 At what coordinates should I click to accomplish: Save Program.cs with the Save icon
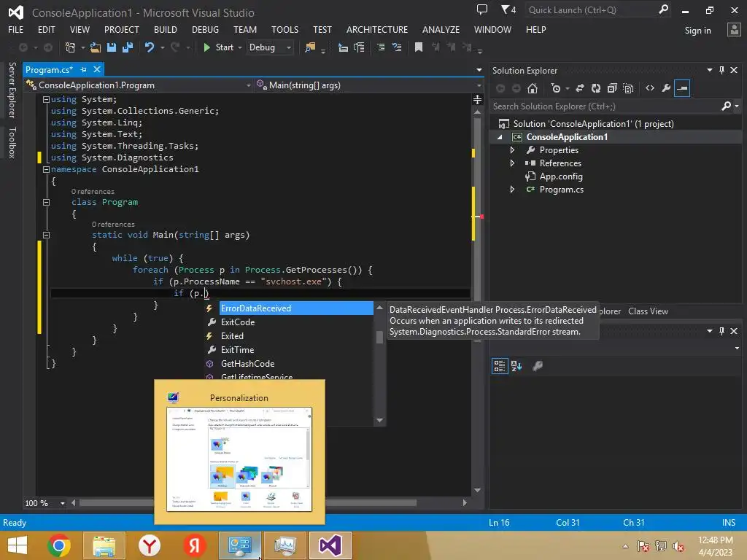coord(112,47)
